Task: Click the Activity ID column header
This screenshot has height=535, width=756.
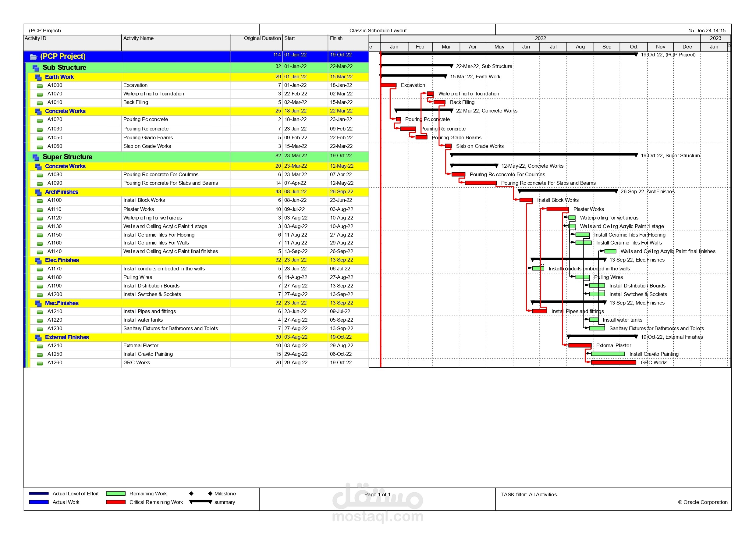Action: click(73, 43)
